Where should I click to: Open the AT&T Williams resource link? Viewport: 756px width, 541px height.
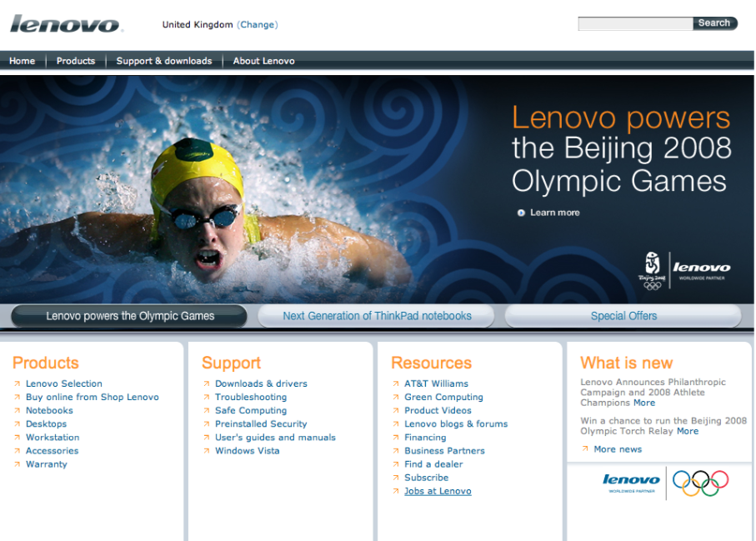[x=436, y=383]
